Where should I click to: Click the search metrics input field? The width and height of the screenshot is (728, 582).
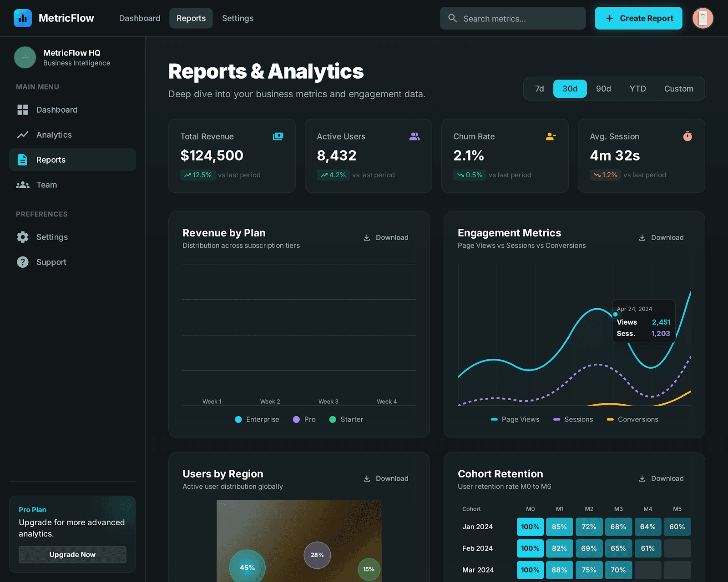pyautogui.click(x=512, y=18)
